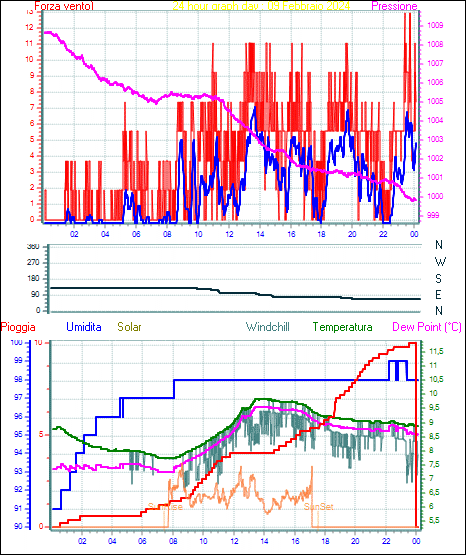Click the 11,5 value on the temperature axis
466x555 pixels.
[x=436, y=351]
